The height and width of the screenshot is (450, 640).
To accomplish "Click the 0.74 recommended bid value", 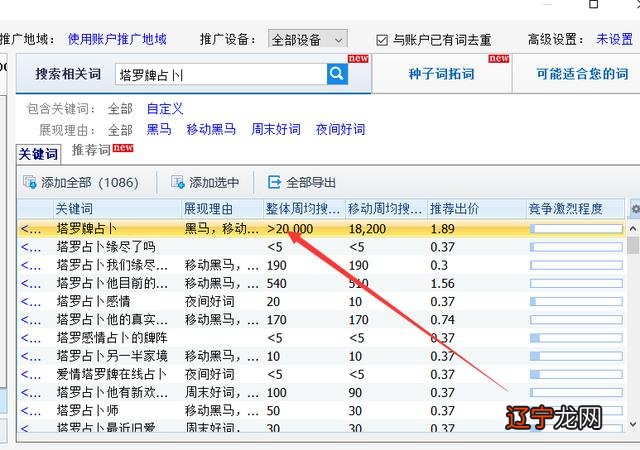I will coord(442,320).
